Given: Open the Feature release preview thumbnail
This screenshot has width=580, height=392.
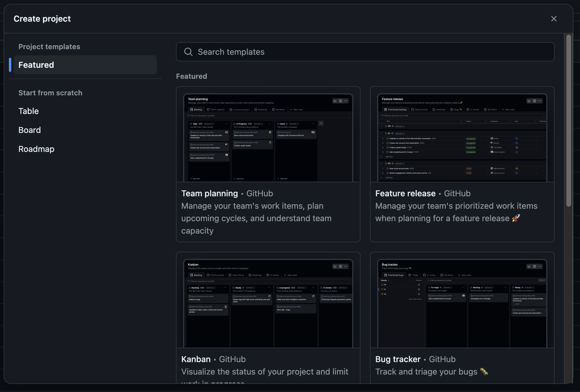Looking at the screenshot, I should (462, 137).
